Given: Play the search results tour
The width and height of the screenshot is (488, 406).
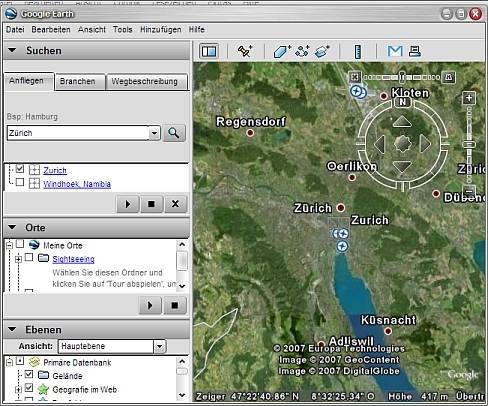Looking at the screenshot, I should [128, 204].
